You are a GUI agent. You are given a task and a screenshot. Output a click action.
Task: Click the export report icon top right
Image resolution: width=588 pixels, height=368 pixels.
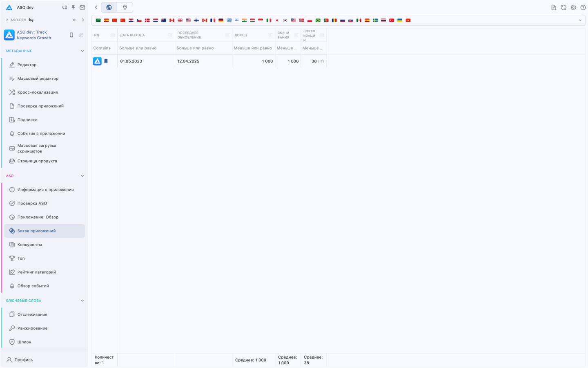553,7
